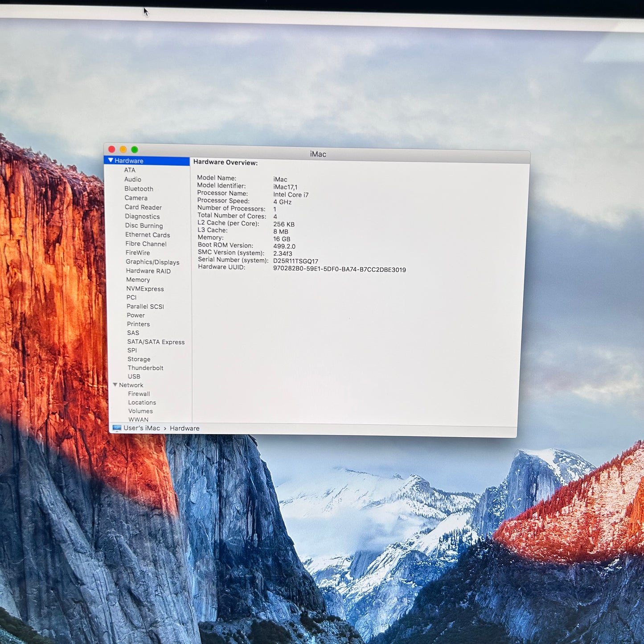Viewport: 644px width, 644px height.
Task: Click Boot ROM Version value 499.2.0
Action: 284,246
